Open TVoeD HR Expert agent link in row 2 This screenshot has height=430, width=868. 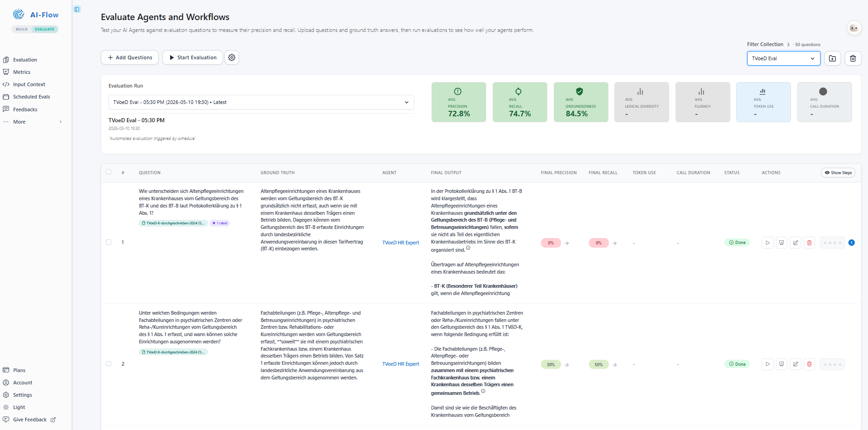tap(400, 364)
